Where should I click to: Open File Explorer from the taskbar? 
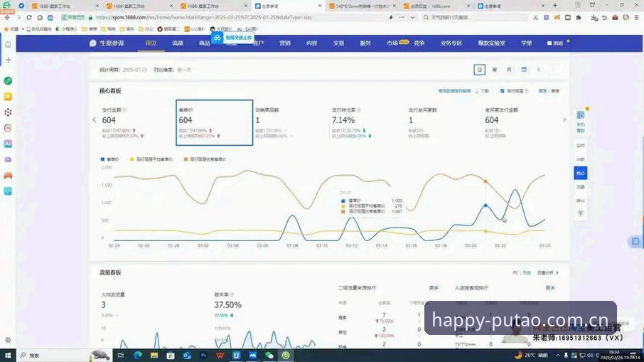[154, 356]
